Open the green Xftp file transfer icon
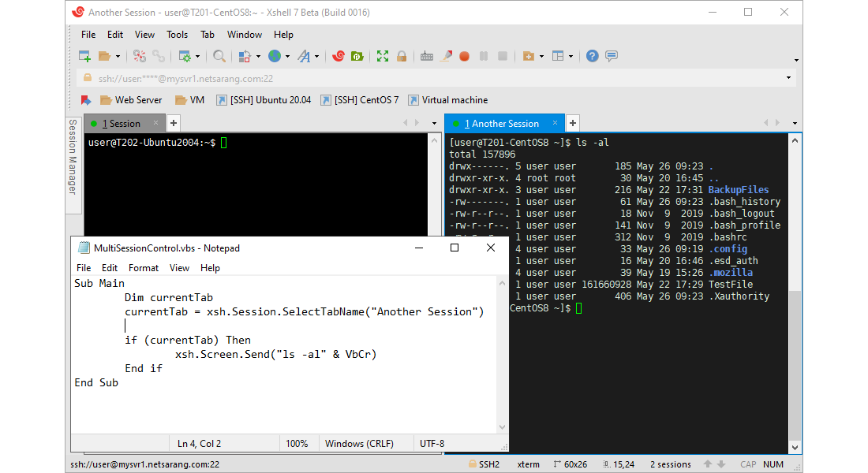Viewport: 868px width, 473px height. coord(357,56)
